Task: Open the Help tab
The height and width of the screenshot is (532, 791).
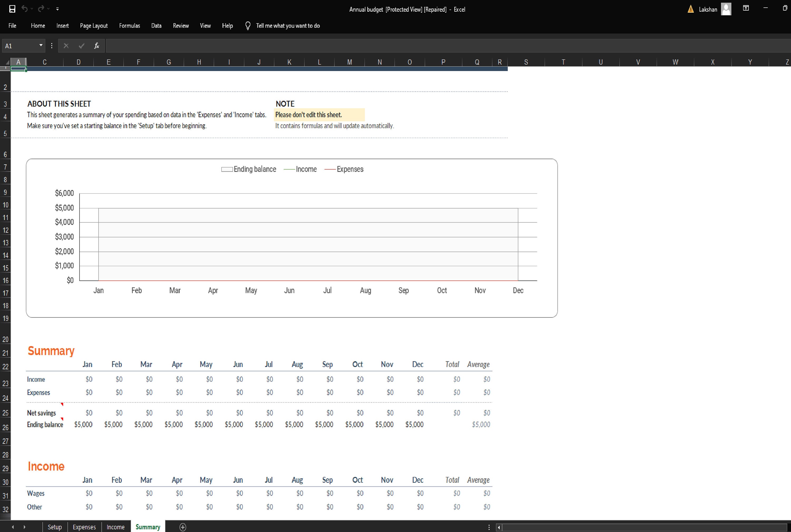Action: click(x=227, y=26)
